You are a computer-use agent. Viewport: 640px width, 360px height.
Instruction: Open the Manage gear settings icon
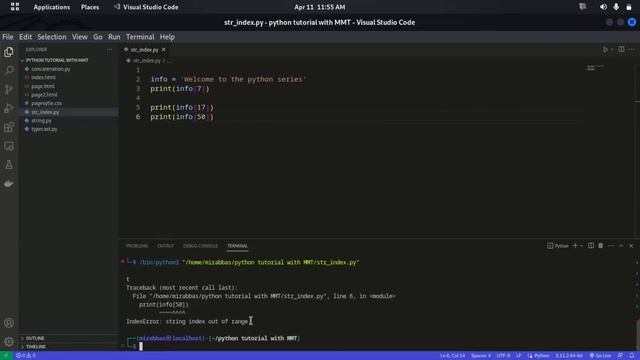(9, 342)
